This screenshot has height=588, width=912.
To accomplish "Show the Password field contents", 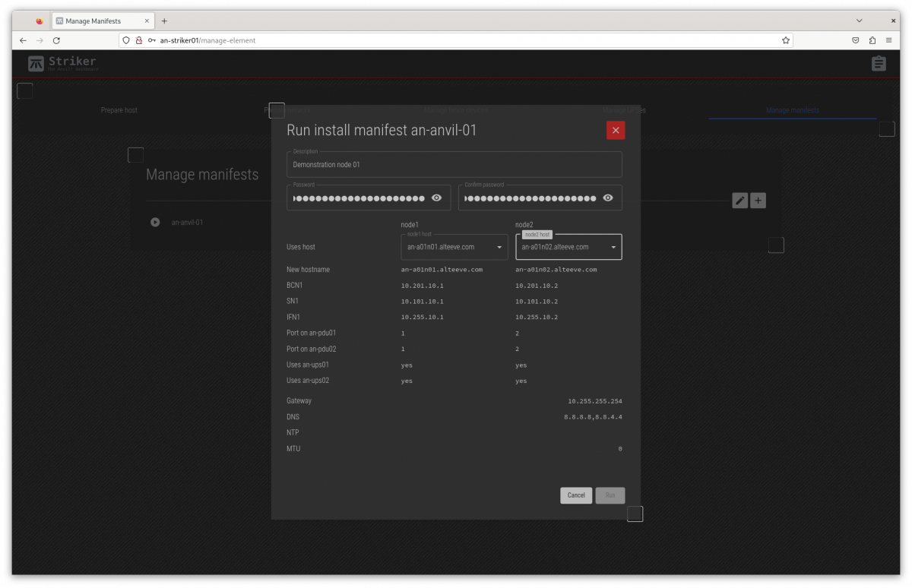I will pyautogui.click(x=436, y=198).
